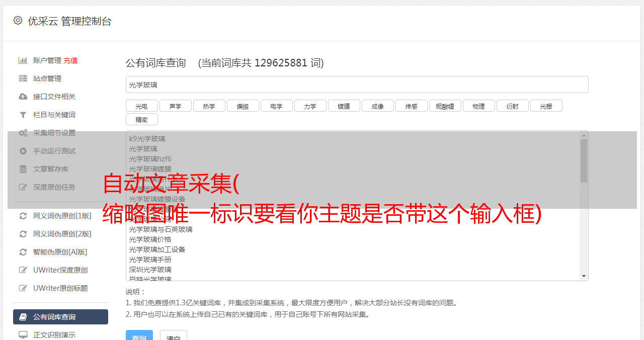Click the refresh icon for 同义词伪原创[1版]
The height and width of the screenshot is (340, 644).
coord(23,216)
